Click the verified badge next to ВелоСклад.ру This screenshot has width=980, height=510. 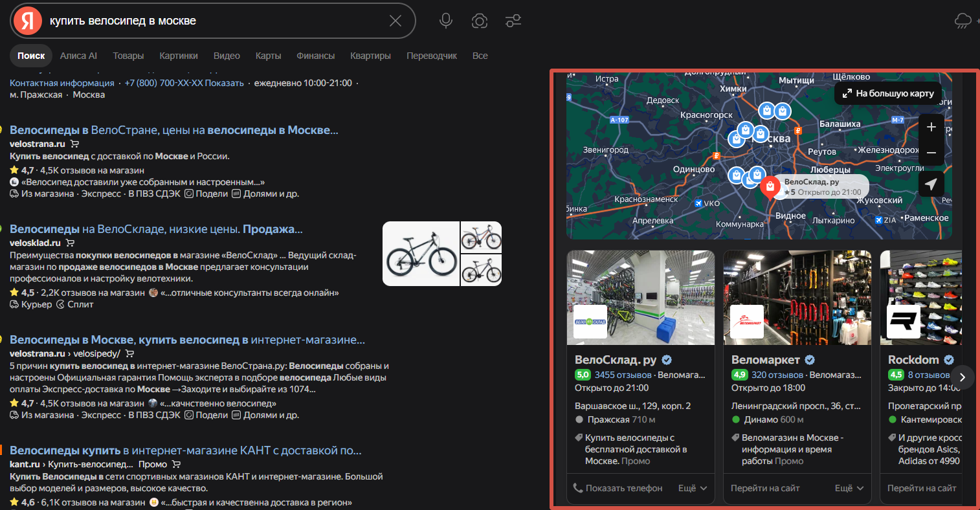667,360
